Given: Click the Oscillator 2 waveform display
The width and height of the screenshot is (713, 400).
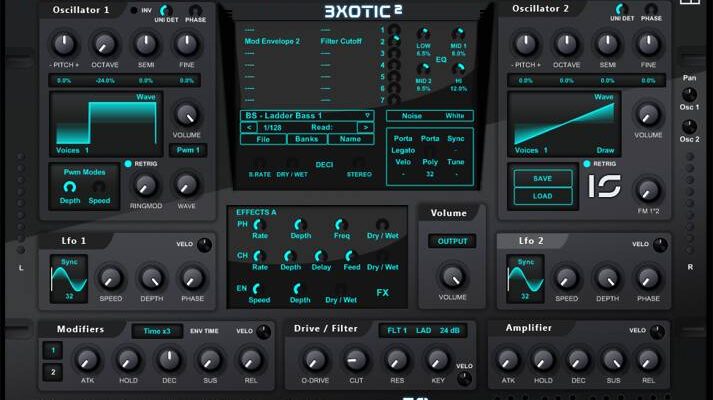Looking at the screenshot, I should click(x=565, y=122).
